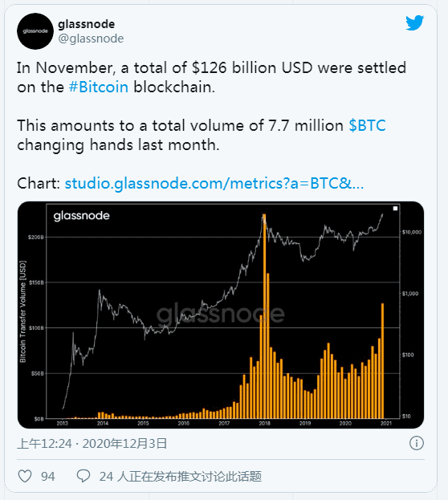Click the white square chart icon

click(395, 208)
